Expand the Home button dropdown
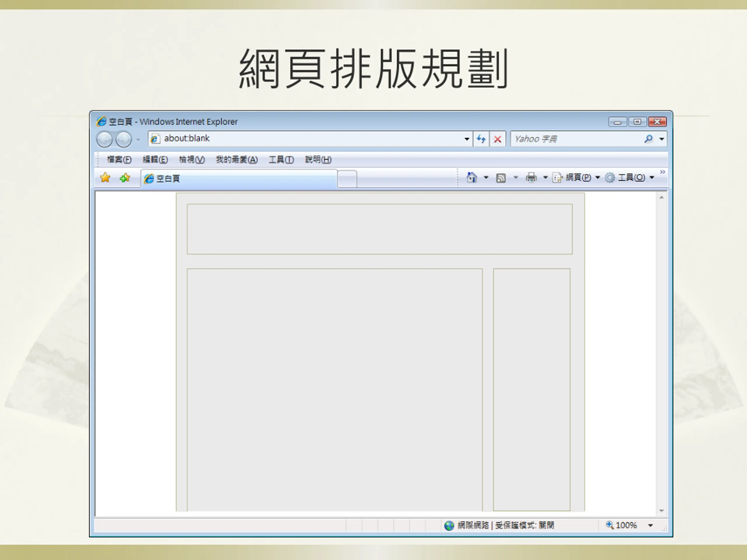The image size is (747, 560). coord(486,177)
